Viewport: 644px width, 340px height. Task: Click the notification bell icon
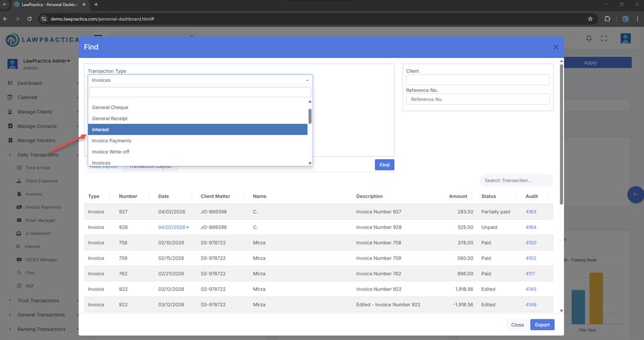pyautogui.click(x=589, y=39)
